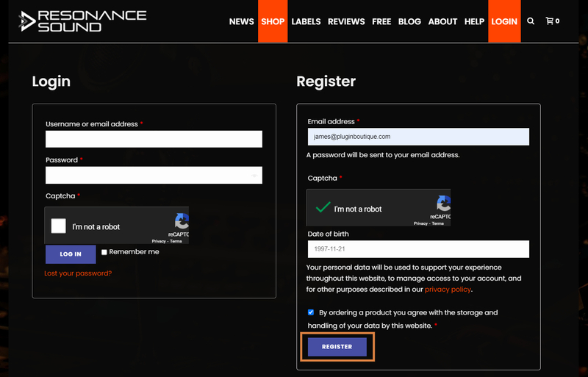Click the Date of birth field

418,249
